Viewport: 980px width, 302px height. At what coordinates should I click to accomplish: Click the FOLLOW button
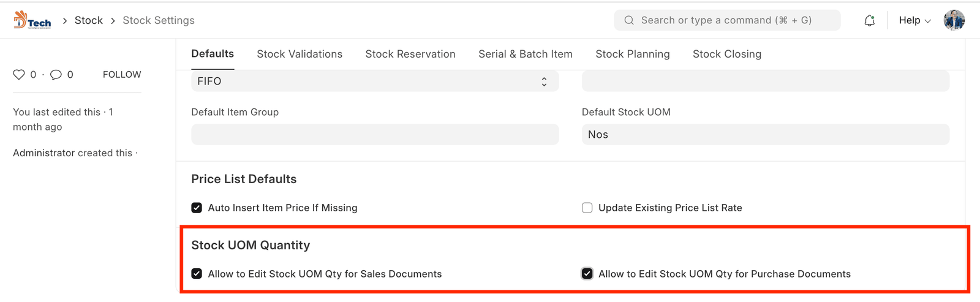click(x=122, y=74)
